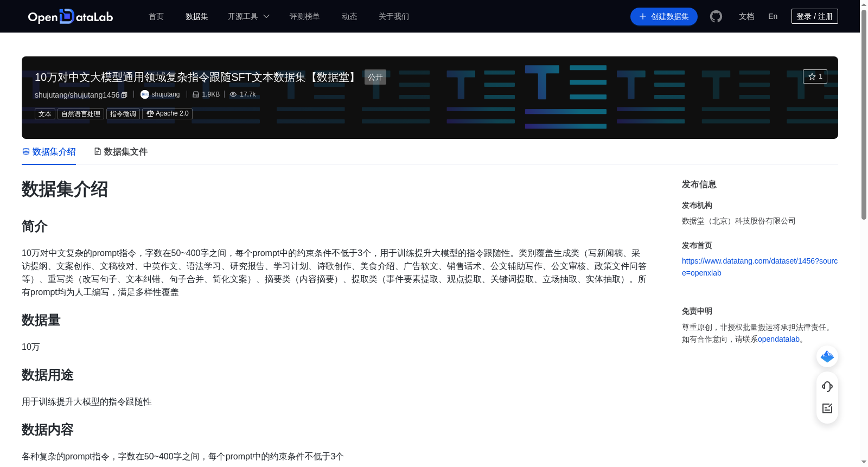Go to 首页 in the navigation
The width and height of the screenshot is (868, 467).
point(156,16)
